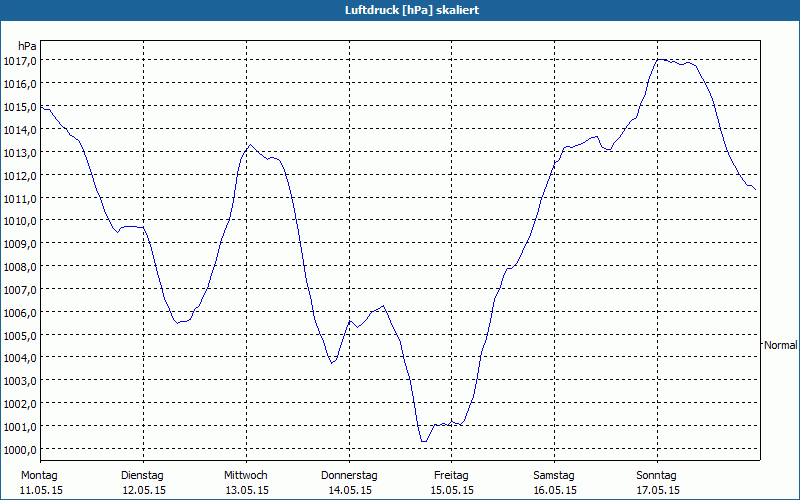Select the 1010,0 y-axis value
Image resolution: width=800 pixels, height=500 pixels.
pos(20,221)
